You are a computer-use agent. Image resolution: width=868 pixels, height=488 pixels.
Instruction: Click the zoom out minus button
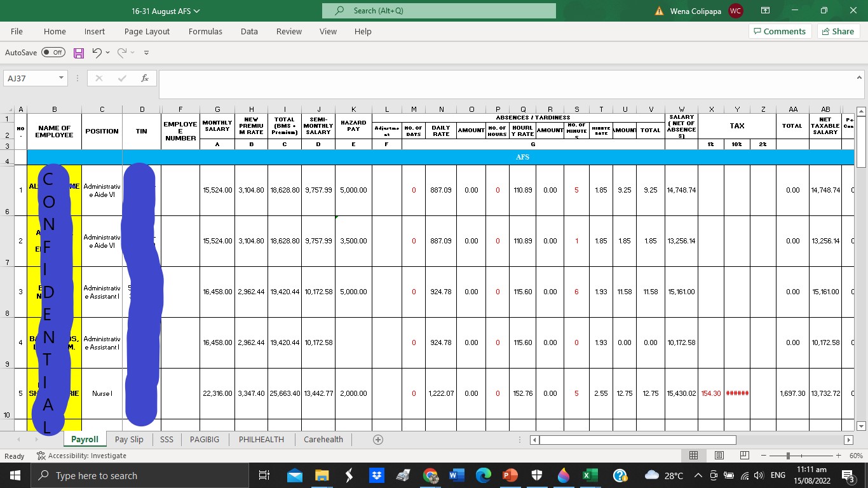click(764, 456)
